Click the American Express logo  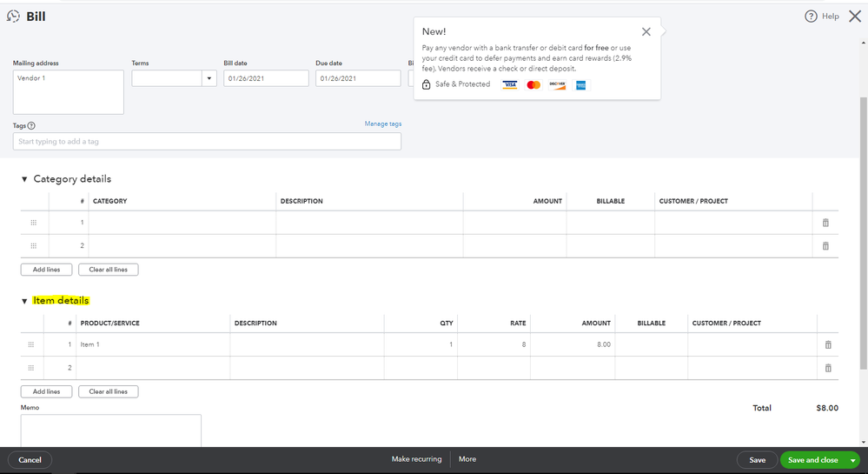[580, 85]
